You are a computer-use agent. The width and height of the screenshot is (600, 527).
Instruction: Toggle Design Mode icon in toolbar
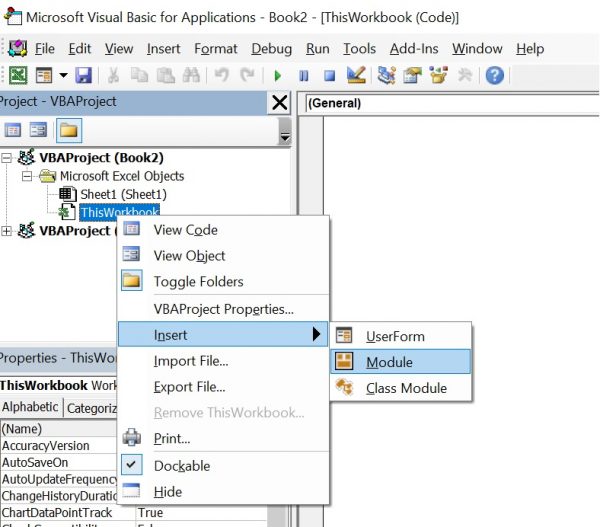(354, 76)
